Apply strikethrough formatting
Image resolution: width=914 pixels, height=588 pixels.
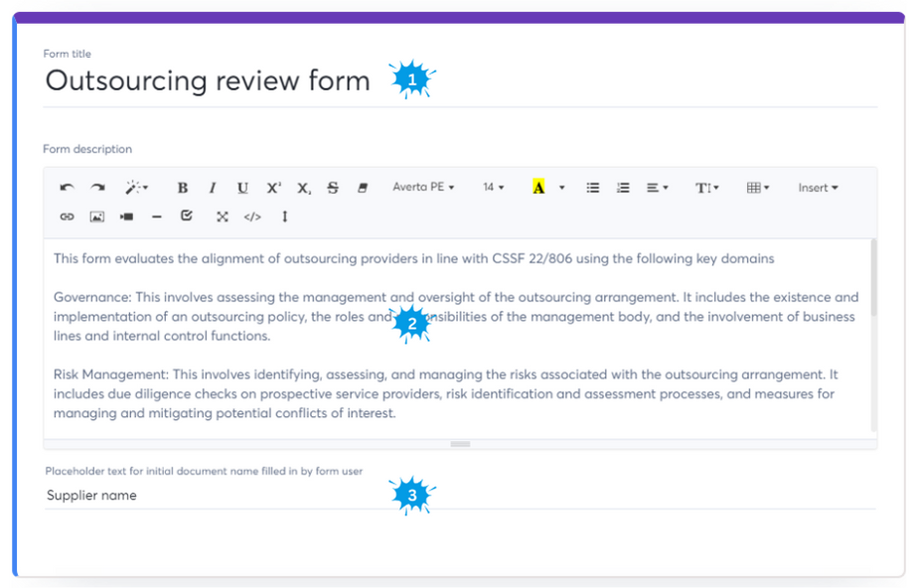(333, 188)
